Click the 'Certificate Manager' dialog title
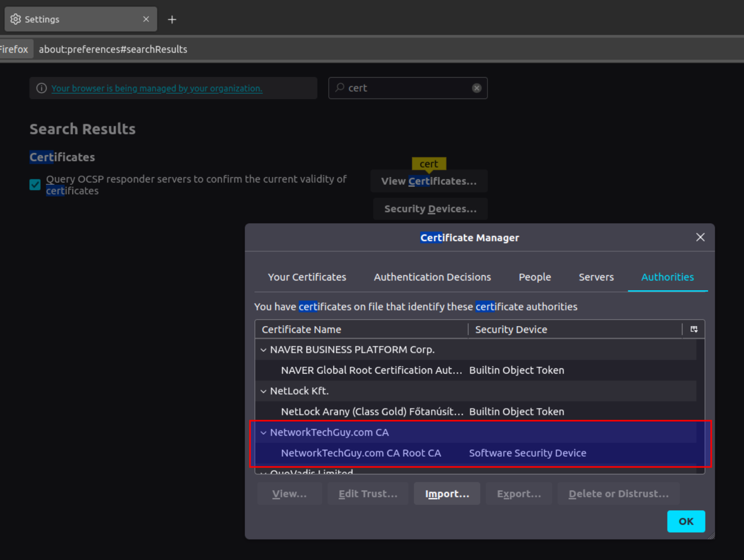Screen dimensions: 744x560 click(470, 238)
